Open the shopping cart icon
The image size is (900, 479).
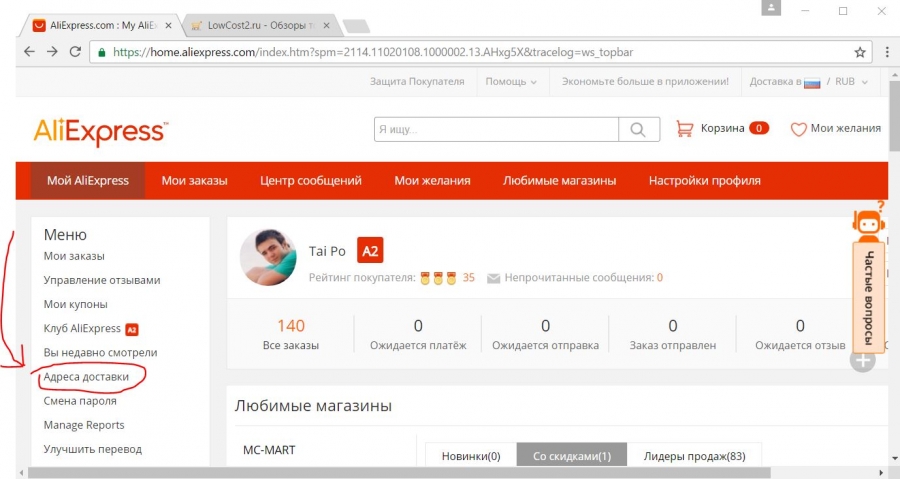click(x=684, y=128)
